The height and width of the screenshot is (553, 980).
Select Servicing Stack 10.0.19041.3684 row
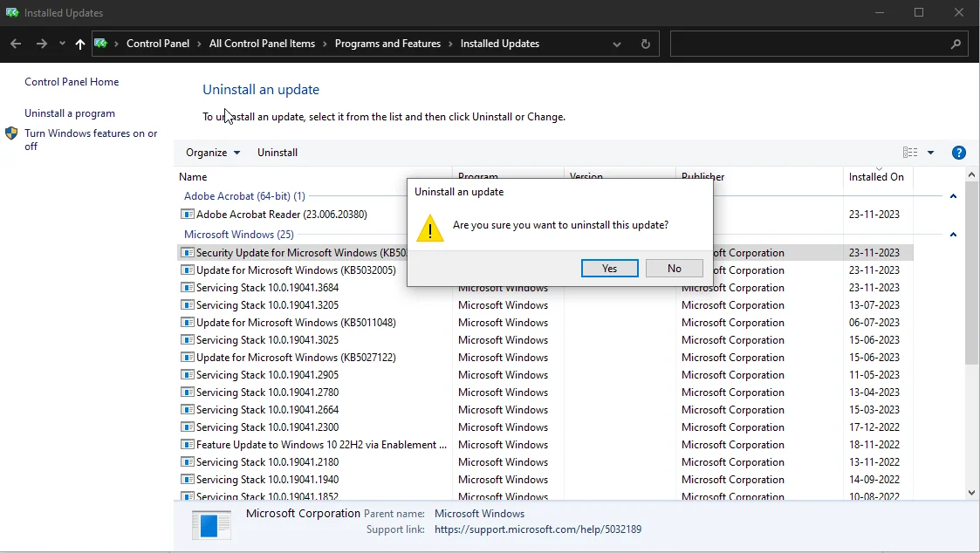[268, 288]
